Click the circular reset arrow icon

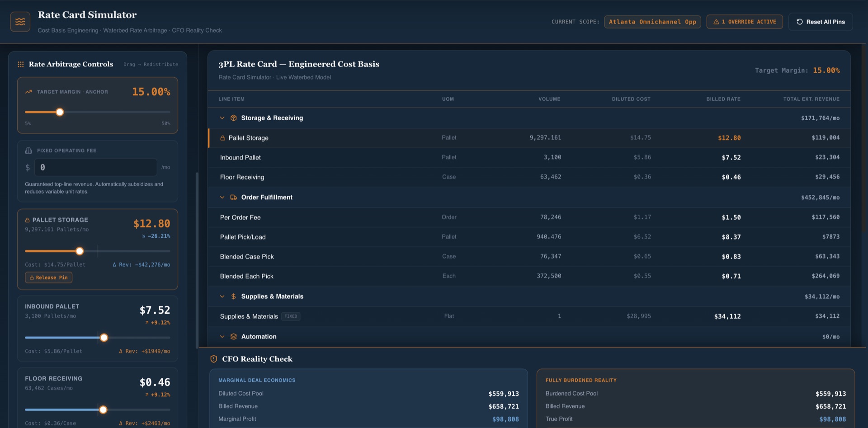click(x=800, y=22)
